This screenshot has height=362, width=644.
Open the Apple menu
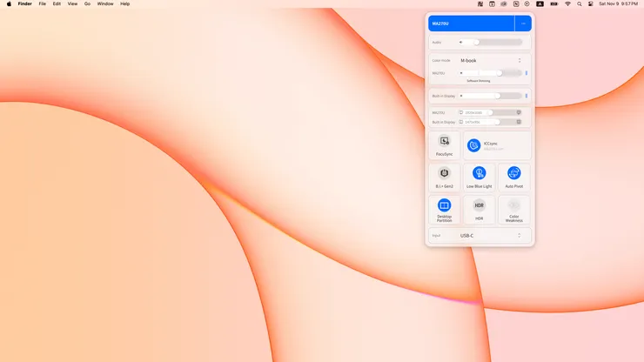tap(9, 3)
